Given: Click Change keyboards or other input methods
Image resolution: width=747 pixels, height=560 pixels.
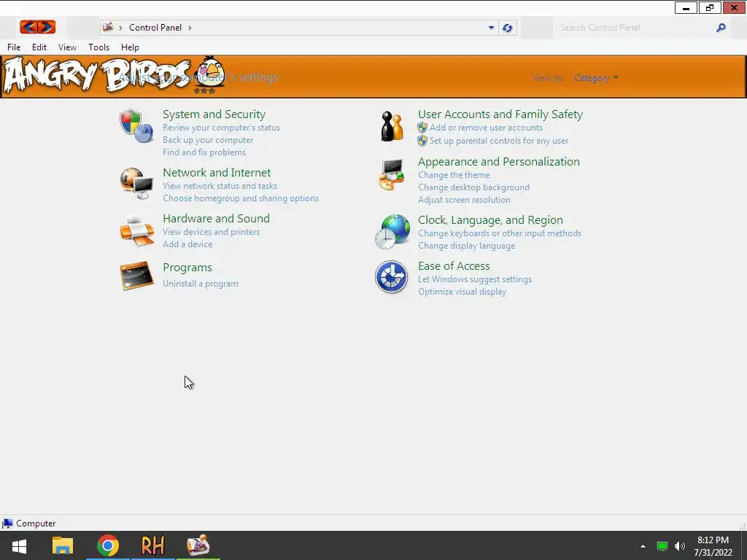Looking at the screenshot, I should click(x=499, y=233).
